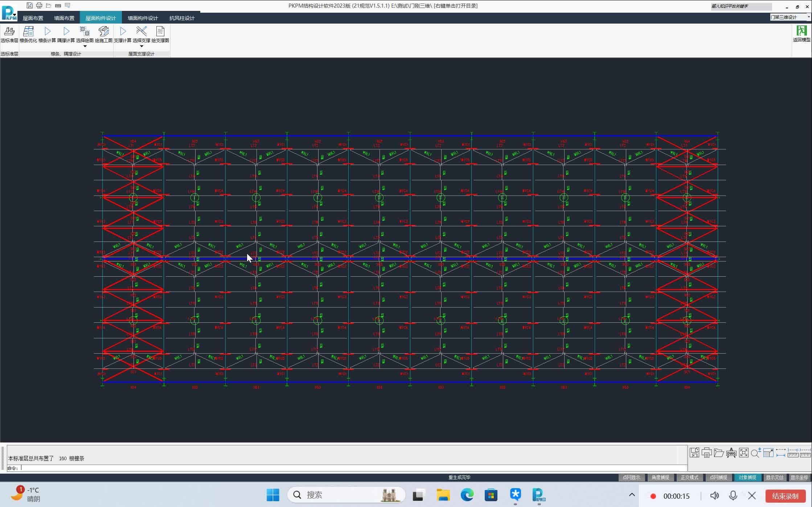
Task: Expand the 选择支撑 dropdown arrow
Action: tap(142, 46)
